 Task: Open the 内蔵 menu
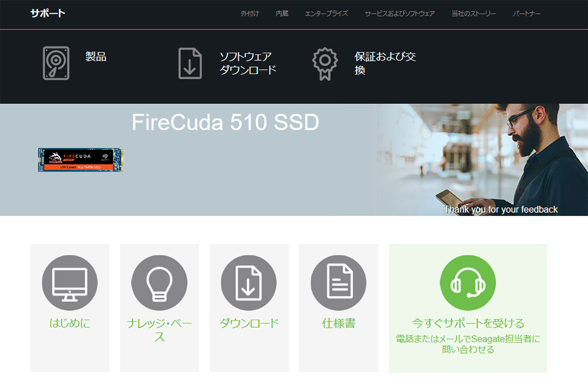tap(282, 14)
